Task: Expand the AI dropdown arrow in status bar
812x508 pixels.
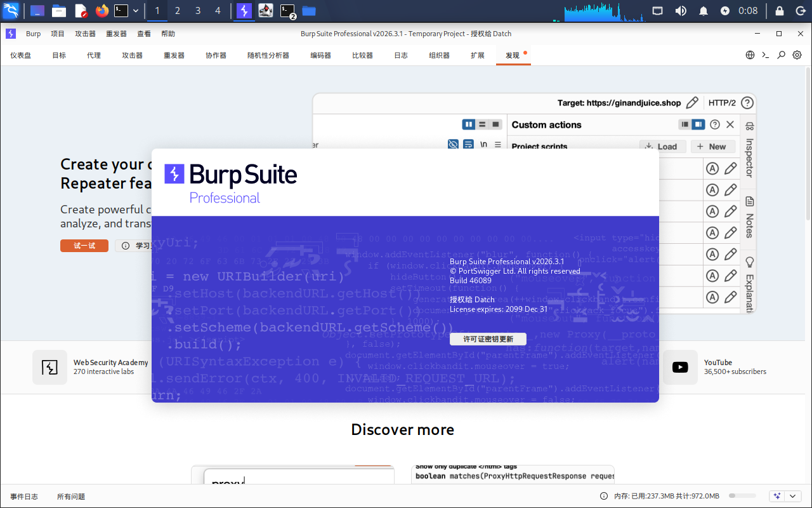Action: point(793,496)
